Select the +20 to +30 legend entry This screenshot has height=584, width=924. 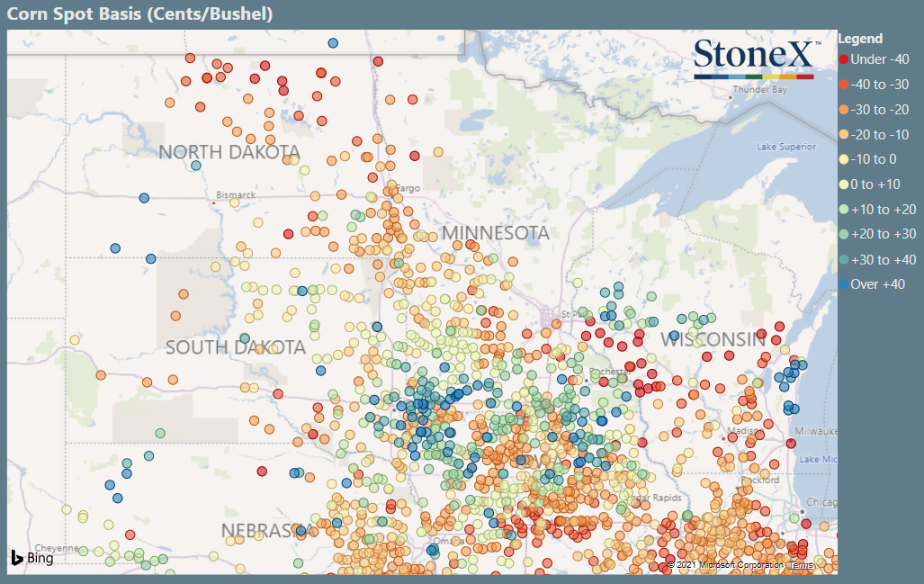click(877, 234)
